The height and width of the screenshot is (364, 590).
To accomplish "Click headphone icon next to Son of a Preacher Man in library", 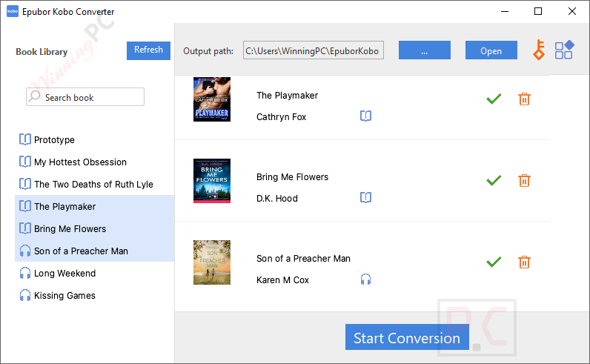I will coord(25,251).
